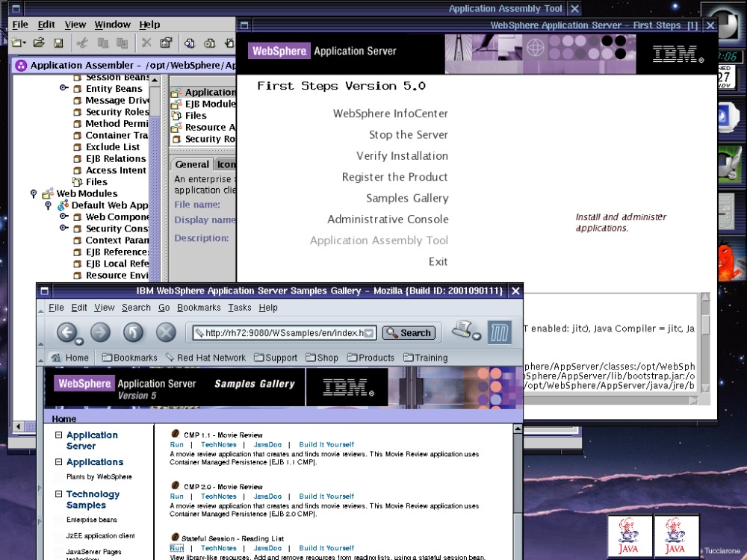Viewport: 747px width, 560px height.
Task: Switch to the General tab in Assembler
Action: pyautogui.click(x=192, y=164)
